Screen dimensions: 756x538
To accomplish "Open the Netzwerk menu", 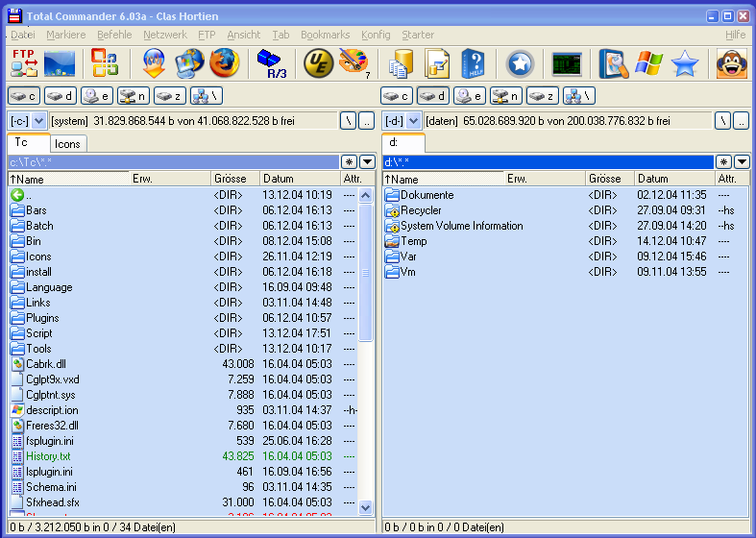I will 165,35.
